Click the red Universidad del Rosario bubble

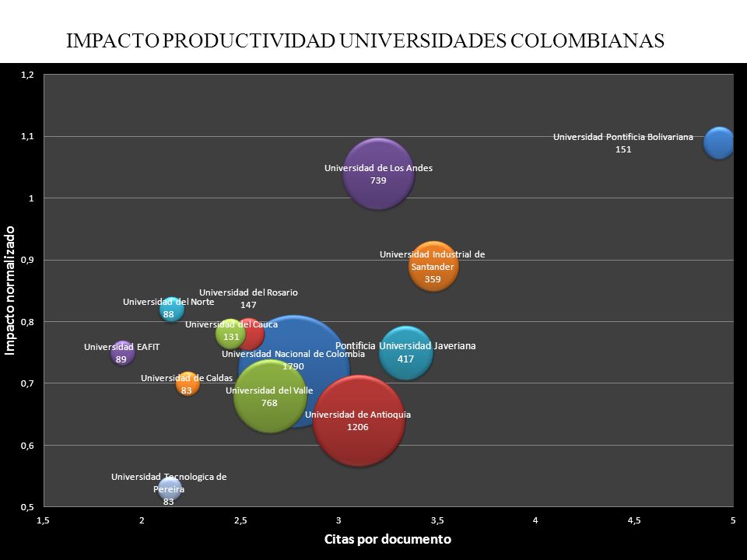coord(254,334)
